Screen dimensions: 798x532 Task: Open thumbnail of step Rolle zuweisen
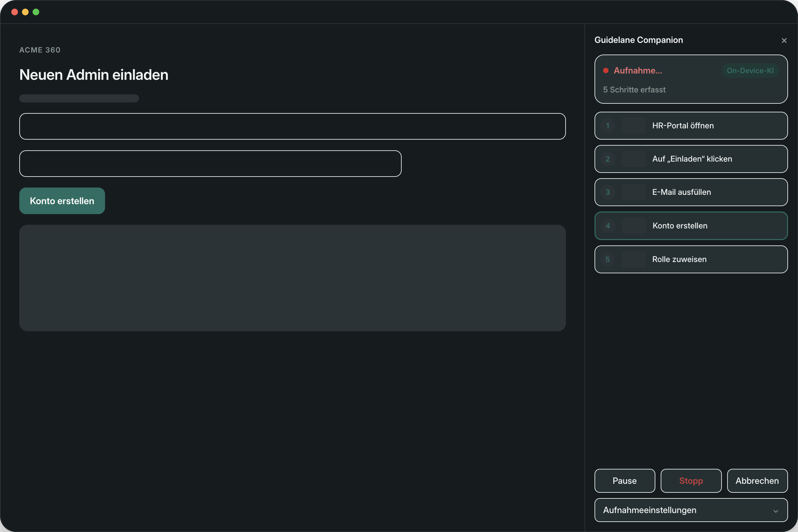633,259
